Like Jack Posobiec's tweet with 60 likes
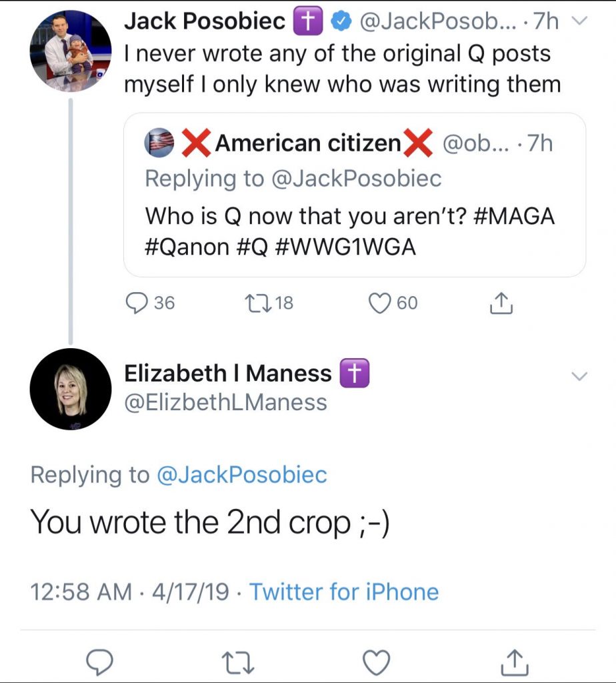616x683 pixels. click(379, 303)
